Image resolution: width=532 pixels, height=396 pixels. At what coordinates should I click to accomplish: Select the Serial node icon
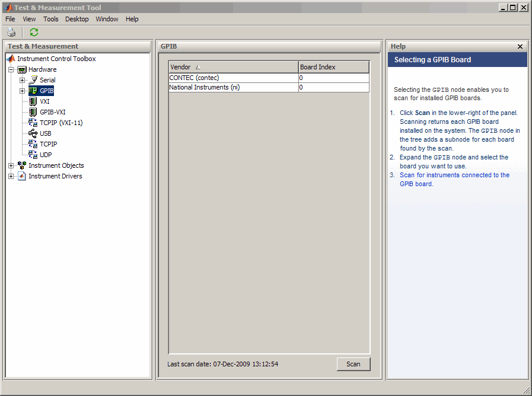coord(33,80)
